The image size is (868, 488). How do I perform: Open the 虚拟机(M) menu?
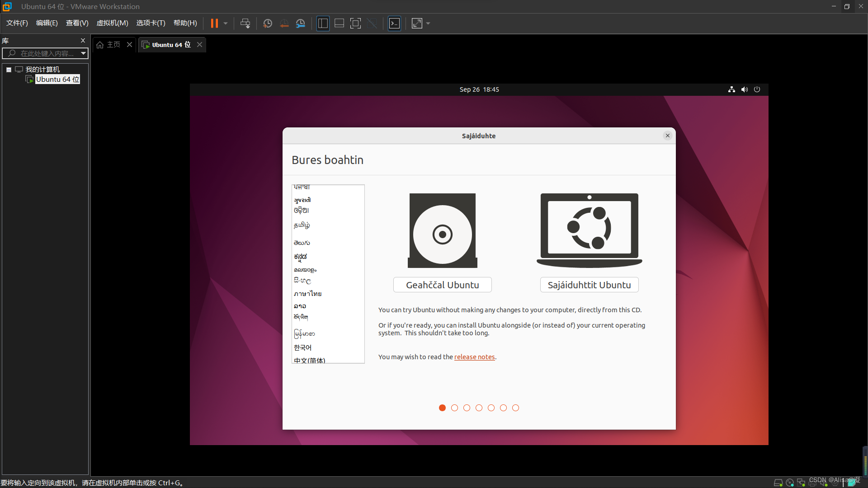tap(112, 23)
